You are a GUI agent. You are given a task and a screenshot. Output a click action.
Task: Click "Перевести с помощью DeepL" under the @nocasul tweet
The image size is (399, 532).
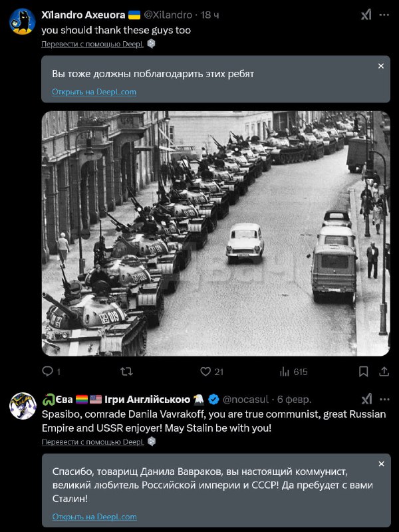tap(92, 442)
